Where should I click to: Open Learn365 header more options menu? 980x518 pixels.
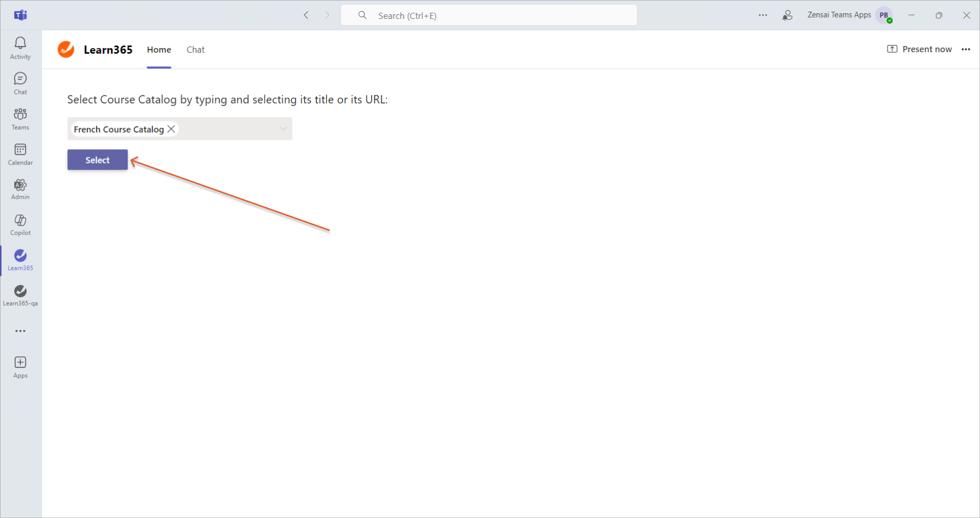click(966, 50)
